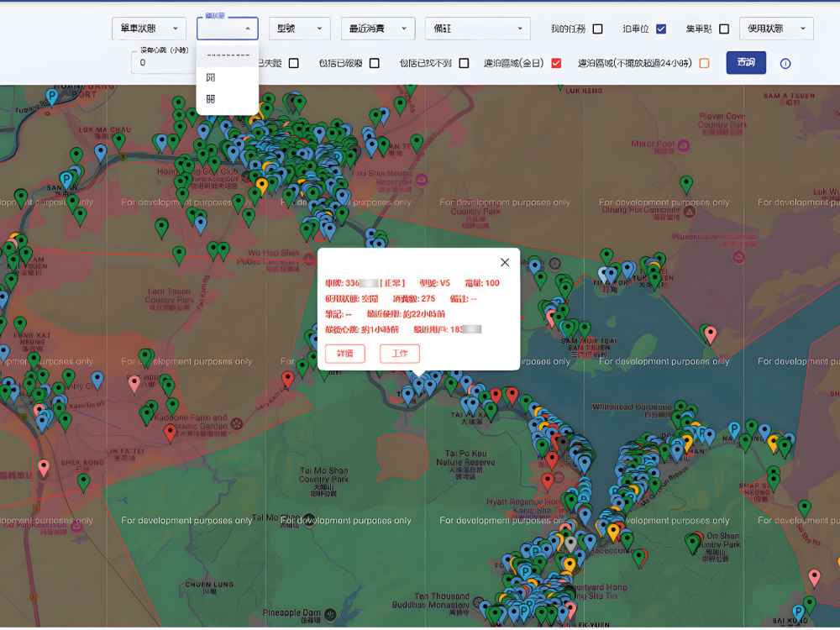Choose the 開 option in dropdown list
Viewport: 840px width, 630px height.
pyautogui.click(x=227, y=99)
